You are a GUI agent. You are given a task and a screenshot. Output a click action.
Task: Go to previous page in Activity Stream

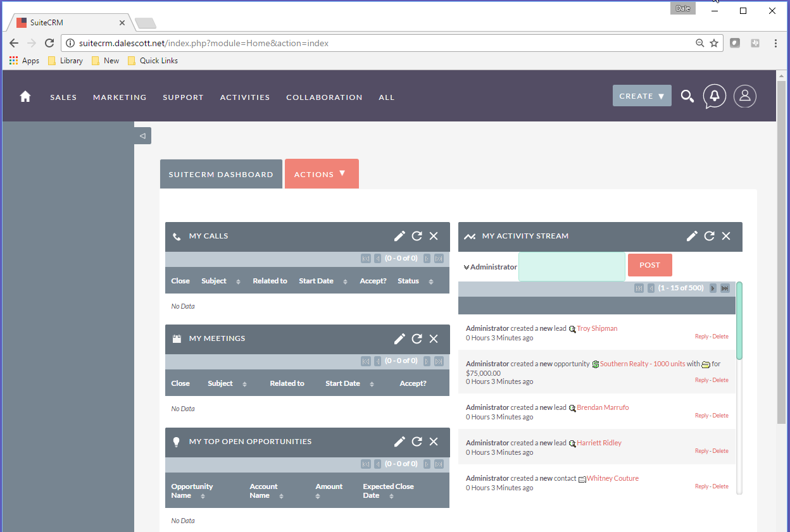coord(651,288)
